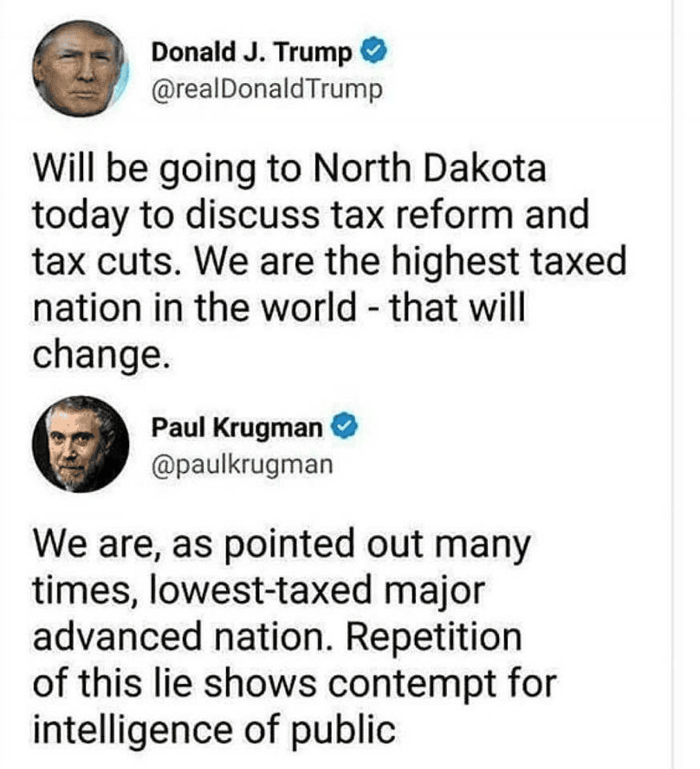This screenshot has height=769, width=700.
Task: Click the verified badge beside Donald J. Trump
Action: [x=369, y=54]
